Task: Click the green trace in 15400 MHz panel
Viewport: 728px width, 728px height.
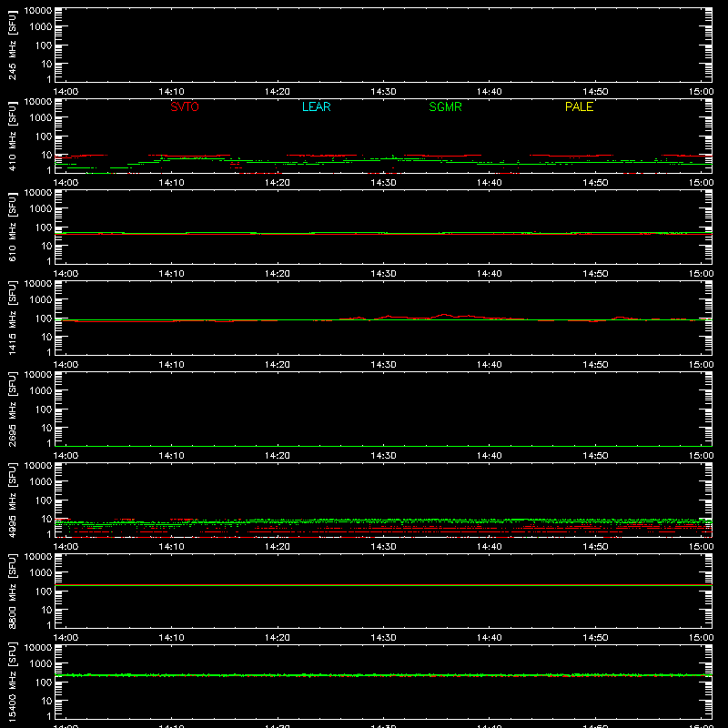Action: pos(383,675)
